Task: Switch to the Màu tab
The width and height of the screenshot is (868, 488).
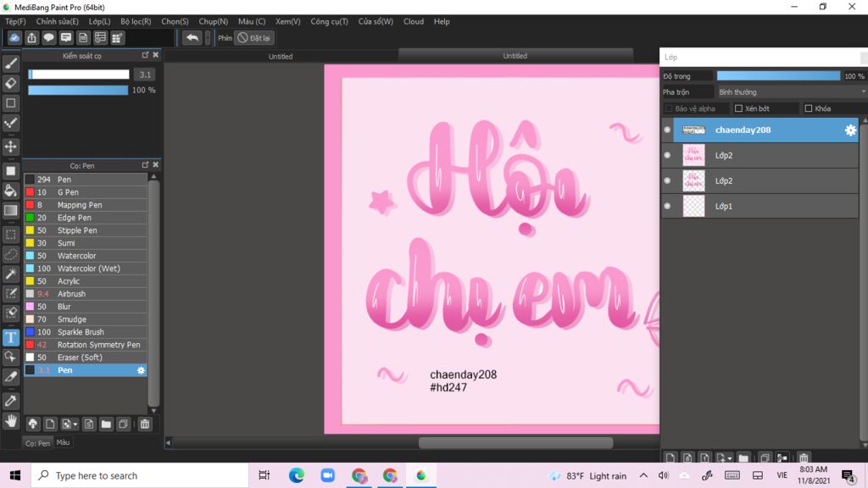Action: 63,442
